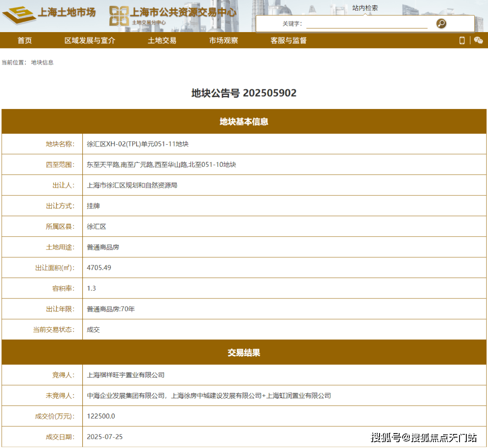Image resolution: width=488 pixels, height=448 pixels.
Task: Click the 地块信息 breadcrumb link
Action: coord(42,62)
